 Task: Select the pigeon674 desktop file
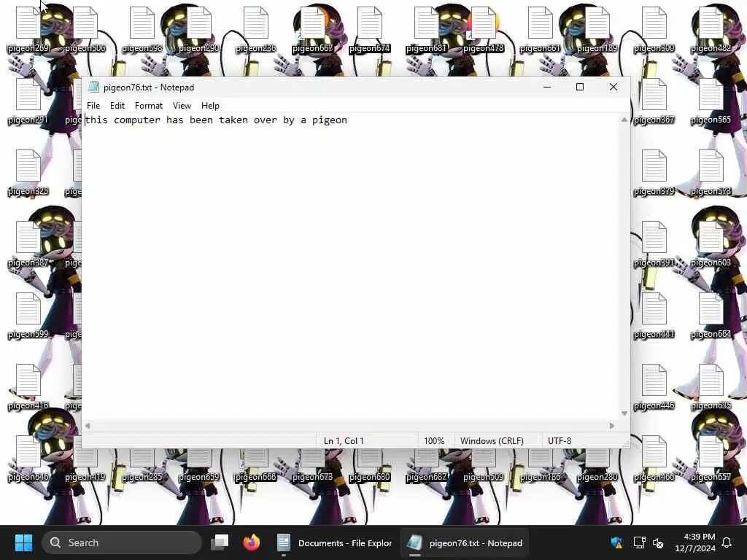point(370,29)
